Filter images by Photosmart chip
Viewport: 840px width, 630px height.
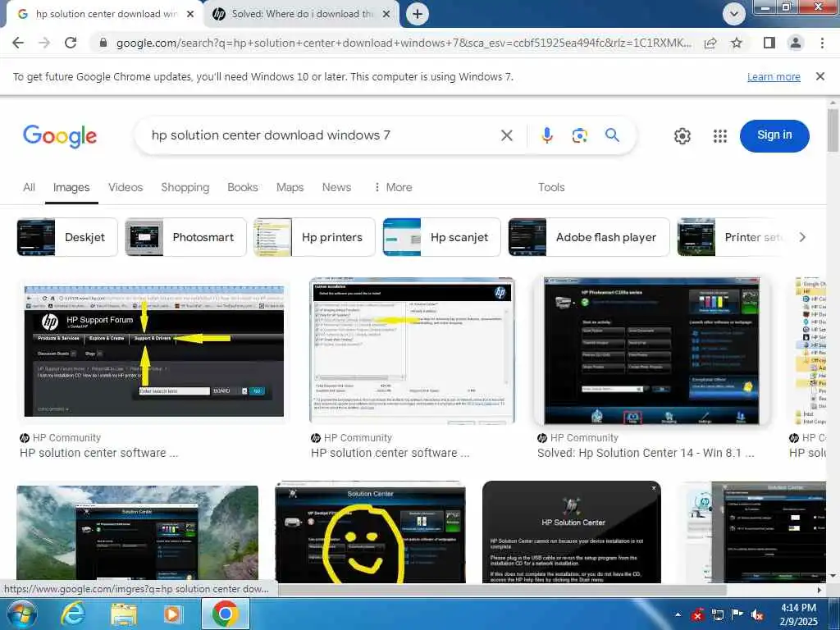(185, 237)
